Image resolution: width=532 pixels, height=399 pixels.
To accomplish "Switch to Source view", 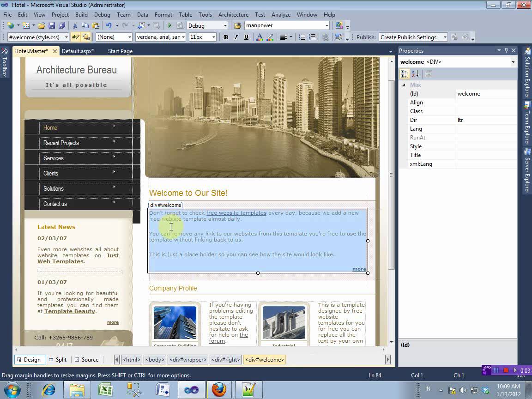I will click(86, 360).
